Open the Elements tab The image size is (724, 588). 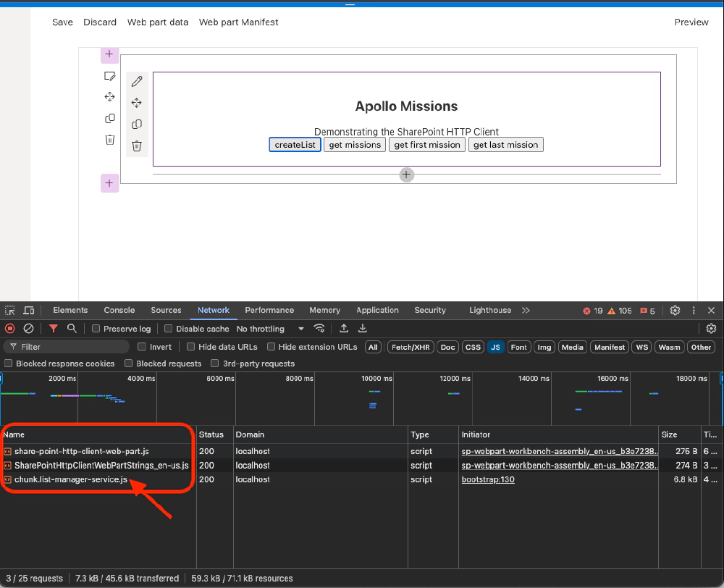point(70,311)
